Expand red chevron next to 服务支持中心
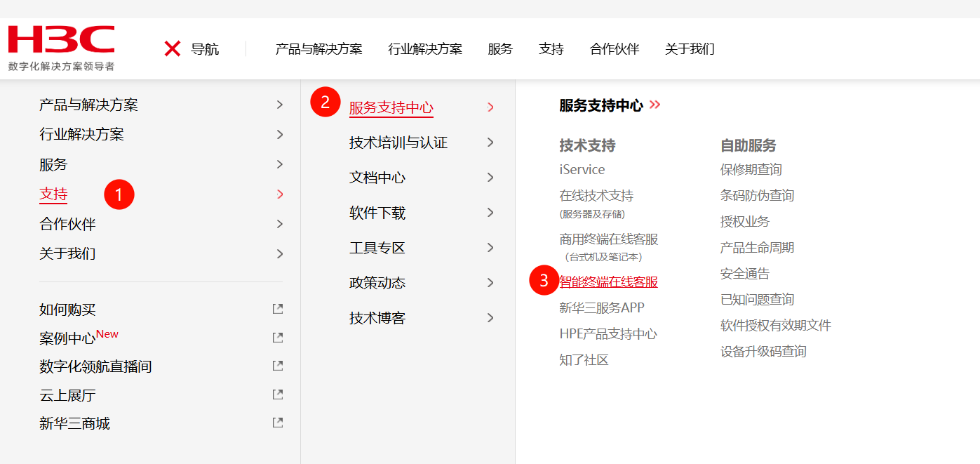Viewport: 980px width, 464px height. click(x=490, y=107)
